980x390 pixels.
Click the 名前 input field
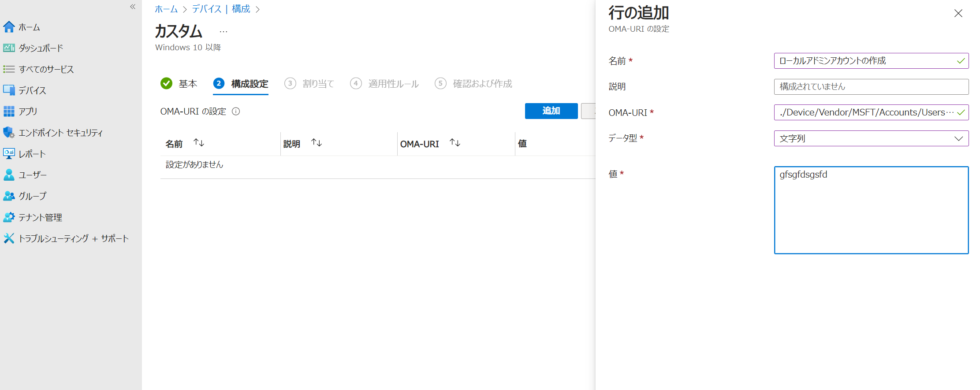[871, 61]
